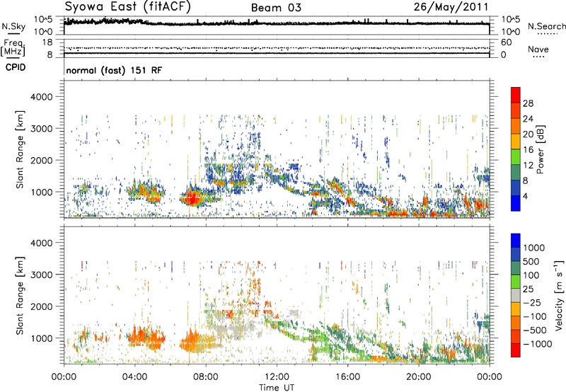Click the '-1000' tick on Velocity scale
The width and height of the screenshot is (566, 392).
(538, 344)
